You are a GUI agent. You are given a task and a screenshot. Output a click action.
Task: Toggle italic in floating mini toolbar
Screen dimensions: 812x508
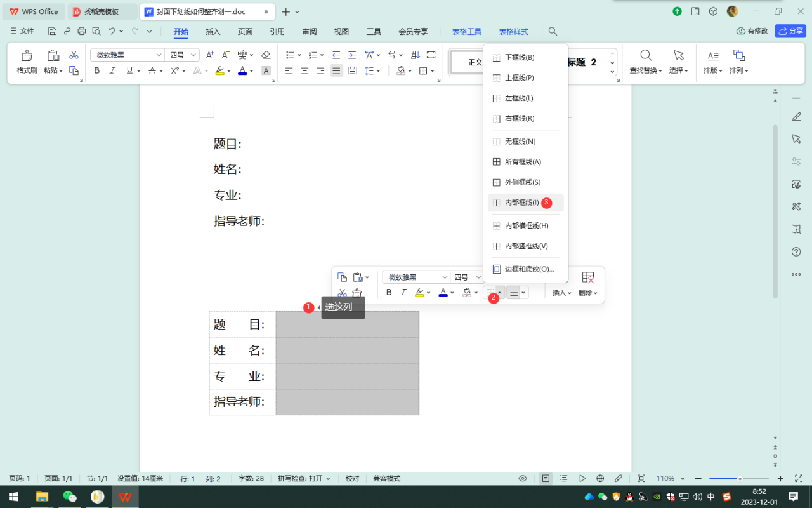click(403, 293)
